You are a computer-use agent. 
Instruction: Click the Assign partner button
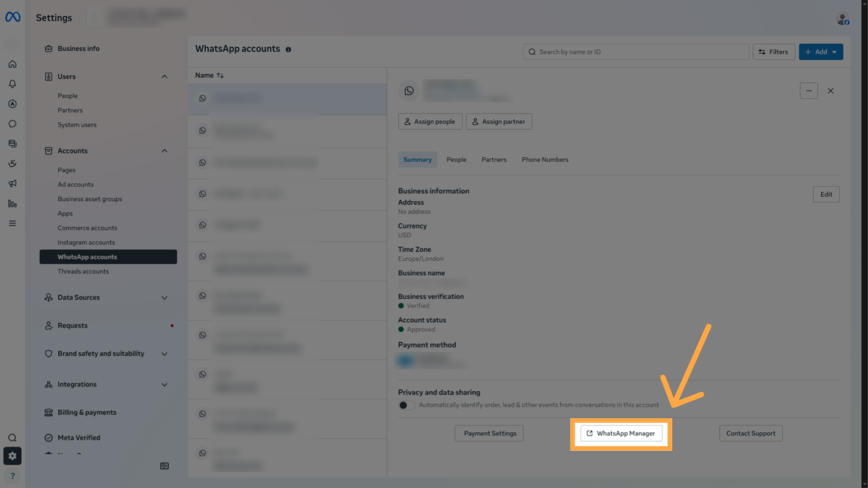point(499,122)
